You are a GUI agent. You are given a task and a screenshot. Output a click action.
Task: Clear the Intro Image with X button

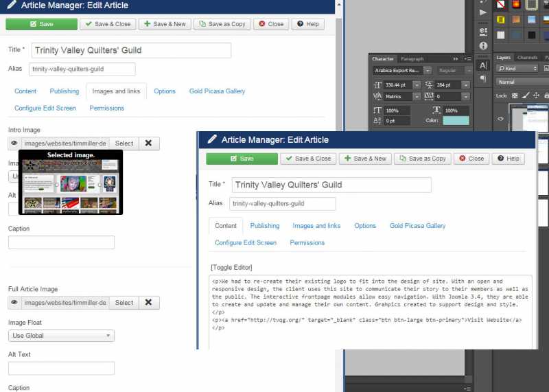pyautogui.click(x=148, y=143)
